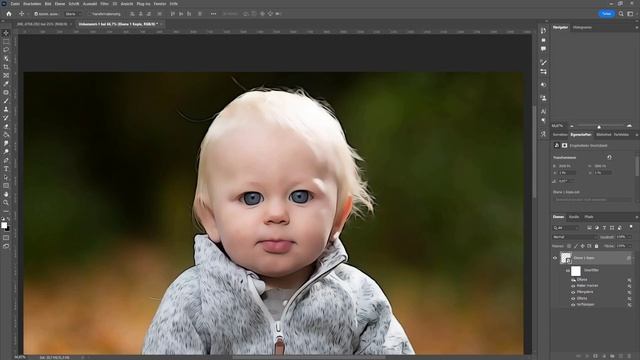
Task: Click the foreground color swatch
Action: 4,225
